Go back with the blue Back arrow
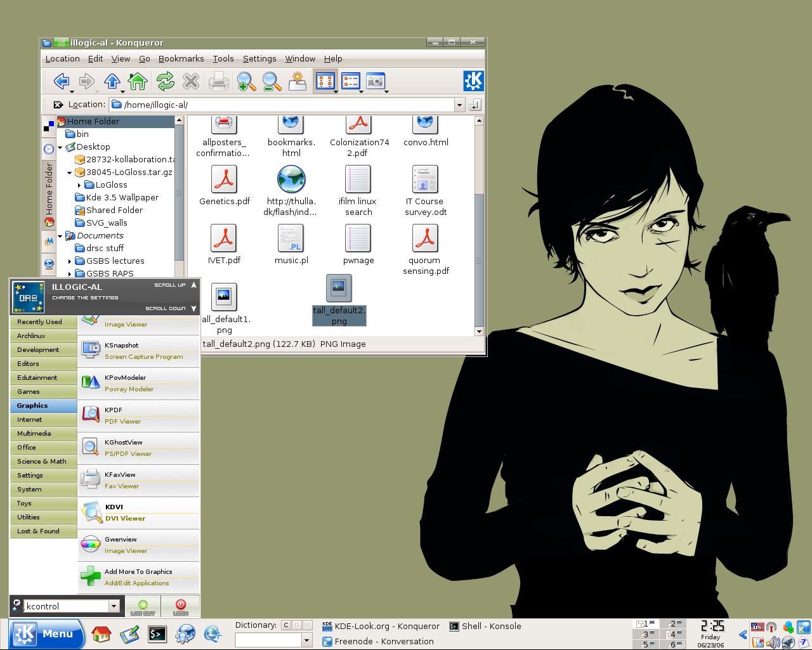Image resolution: width=812 pixels, height=650 pixels. 62,81
